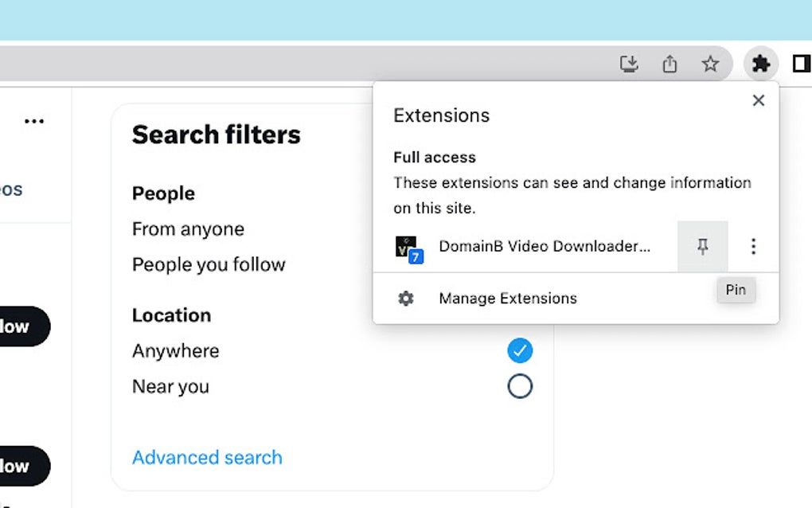
Task: Open the browser side panel icon
Action: [801, 64]
